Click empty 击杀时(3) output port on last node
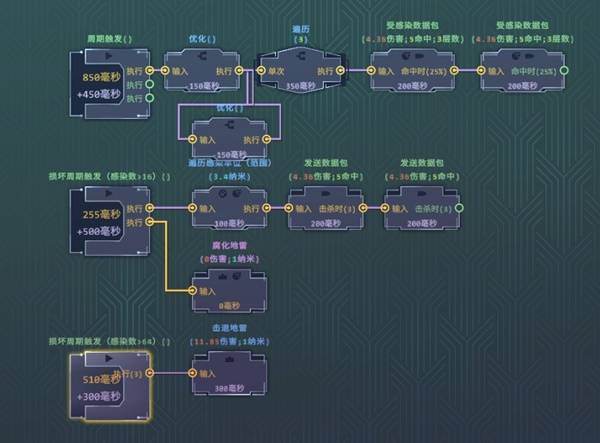 (459, 208)
